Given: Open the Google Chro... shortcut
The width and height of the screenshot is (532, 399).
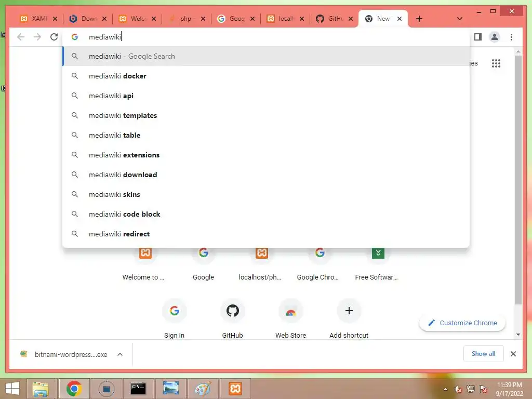Looking at the screenshot, I should 320,264.
